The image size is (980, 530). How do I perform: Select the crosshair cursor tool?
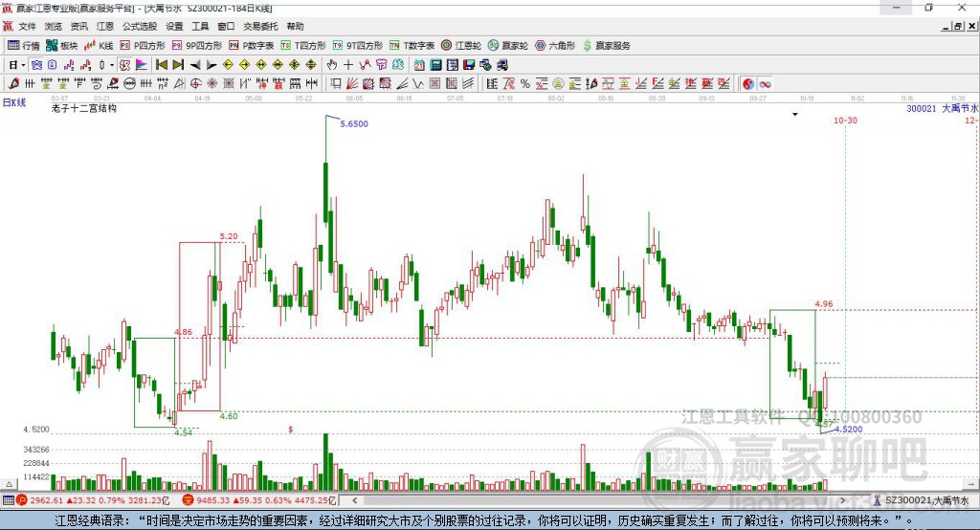tap(348, 65)
